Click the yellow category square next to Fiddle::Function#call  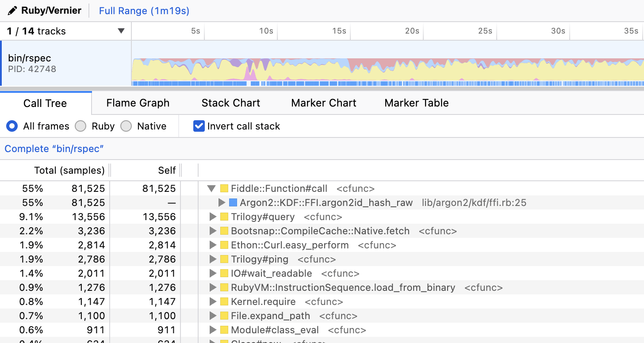click(x=224, y=189)
